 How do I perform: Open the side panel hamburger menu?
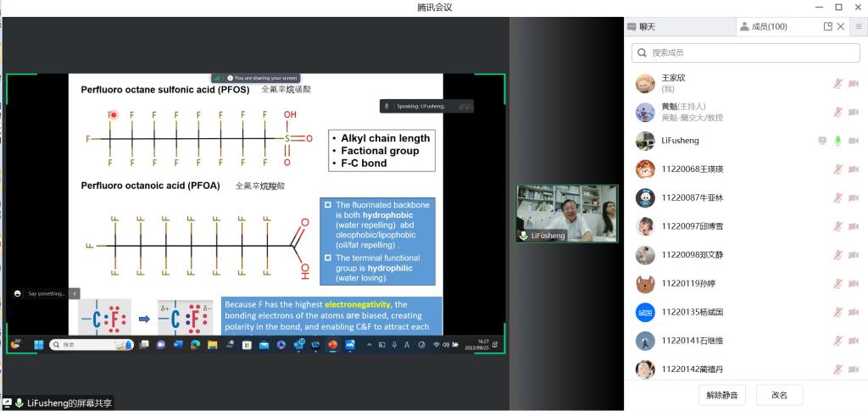(x=859, y=27)
